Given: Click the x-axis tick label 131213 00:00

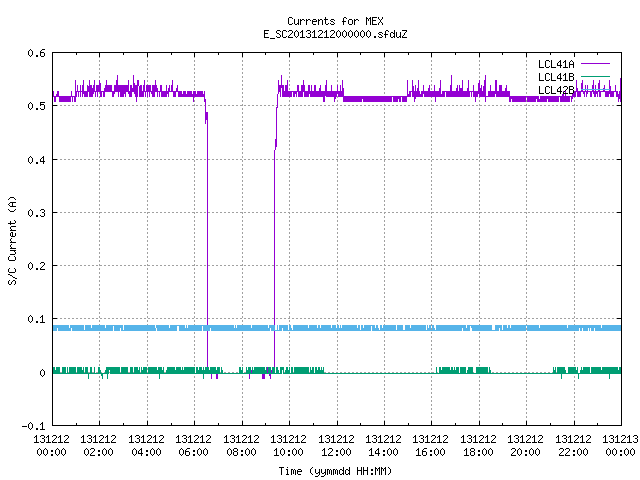Looking at the screenshot, I should click(620, 446).
